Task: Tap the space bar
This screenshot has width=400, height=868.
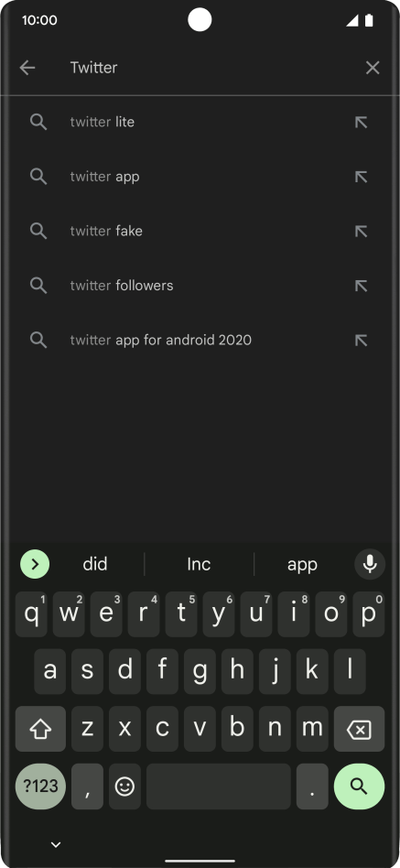Action: [x=218, y=787]
